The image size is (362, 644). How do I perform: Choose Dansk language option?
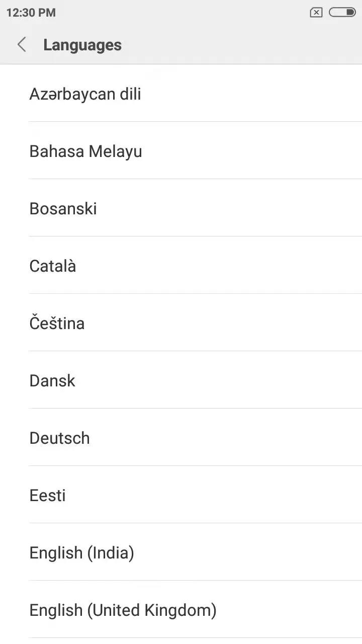tap(52, 381)
